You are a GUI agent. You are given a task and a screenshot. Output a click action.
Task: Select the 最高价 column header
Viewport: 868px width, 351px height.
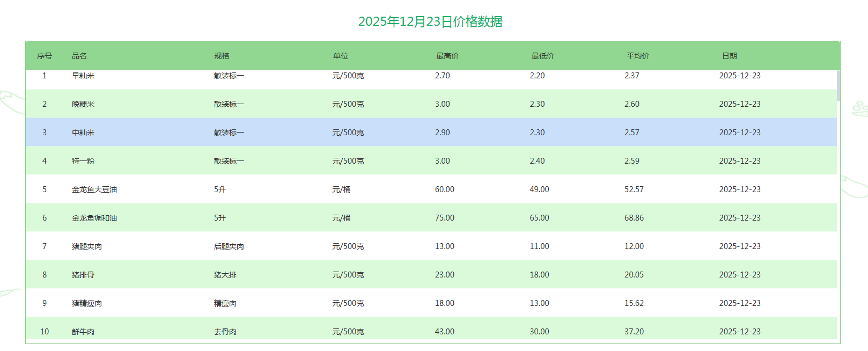click(447, 56)
